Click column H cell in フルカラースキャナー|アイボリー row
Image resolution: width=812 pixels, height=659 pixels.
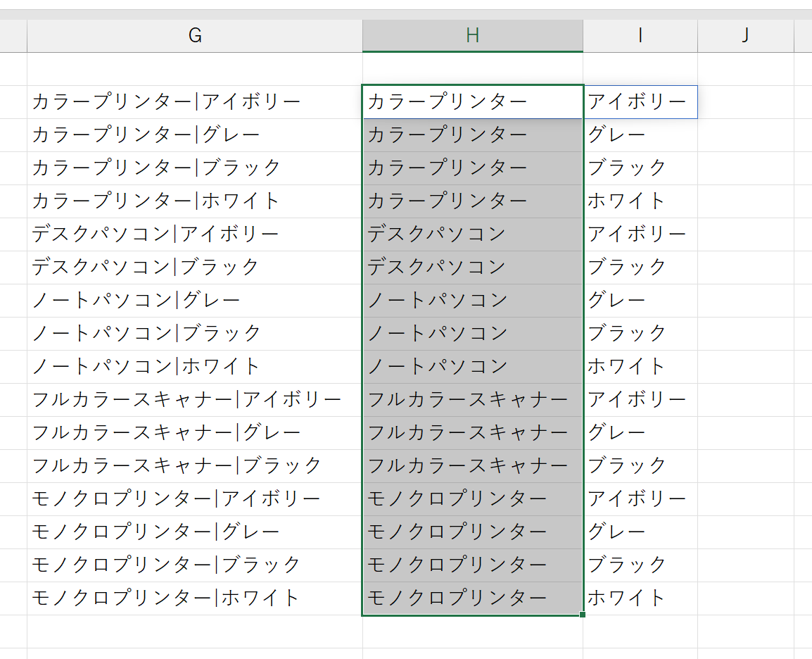[473, 400]
